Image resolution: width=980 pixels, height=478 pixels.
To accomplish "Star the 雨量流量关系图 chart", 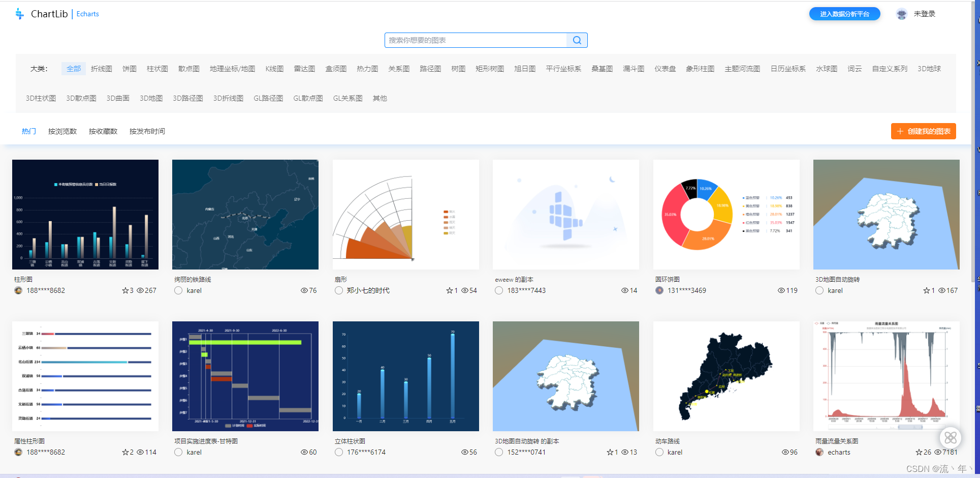I will (x=920, y=452).
